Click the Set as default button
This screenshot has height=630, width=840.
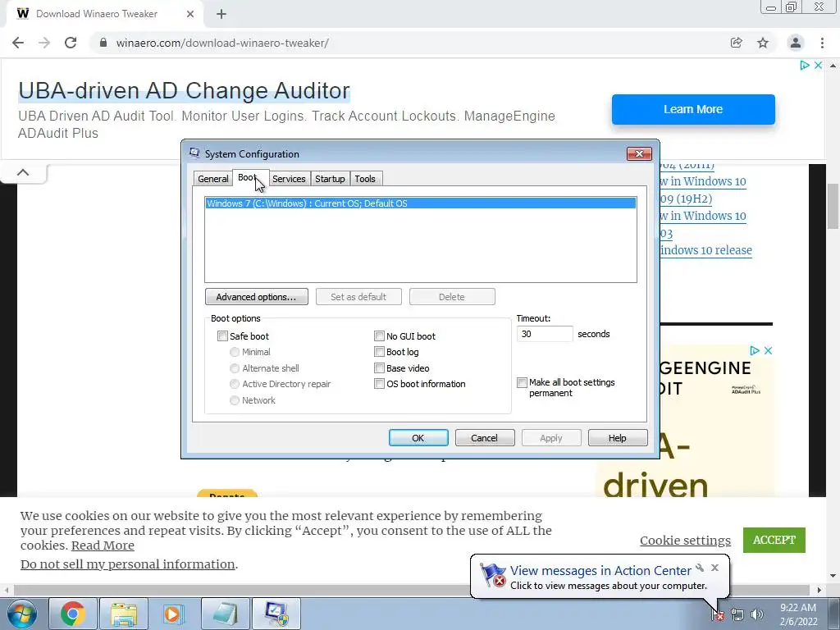tap(358, 297)
